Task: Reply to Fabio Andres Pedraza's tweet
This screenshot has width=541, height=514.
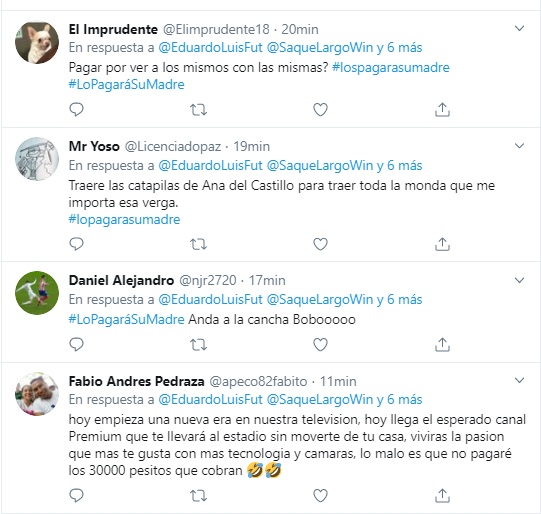Action: 76,496
